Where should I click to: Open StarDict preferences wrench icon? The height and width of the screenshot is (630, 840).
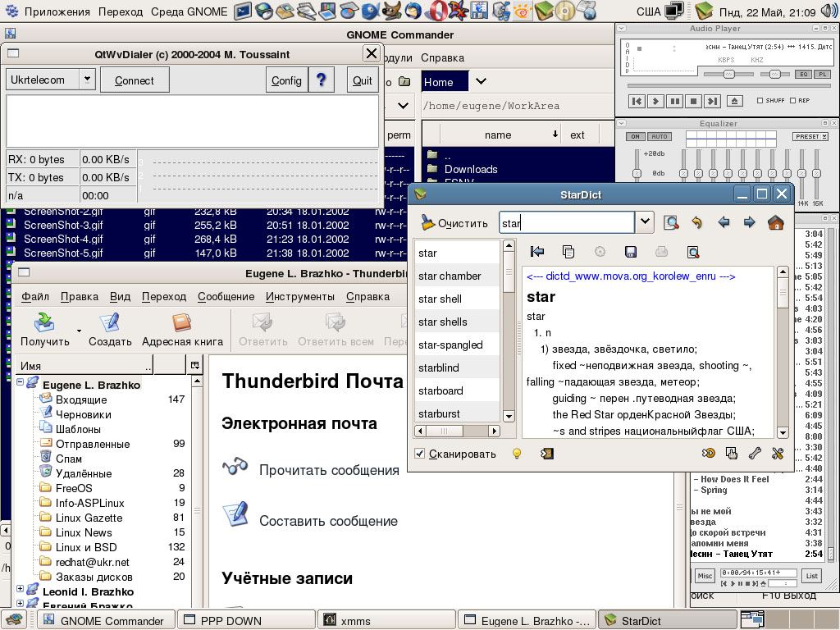click(755, 454)
